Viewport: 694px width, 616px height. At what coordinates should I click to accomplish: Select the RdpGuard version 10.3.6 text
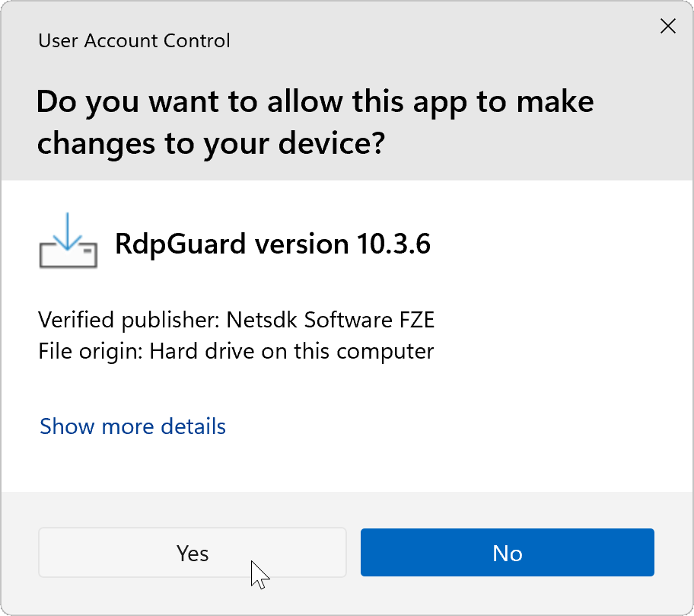[x=272, y=244]
